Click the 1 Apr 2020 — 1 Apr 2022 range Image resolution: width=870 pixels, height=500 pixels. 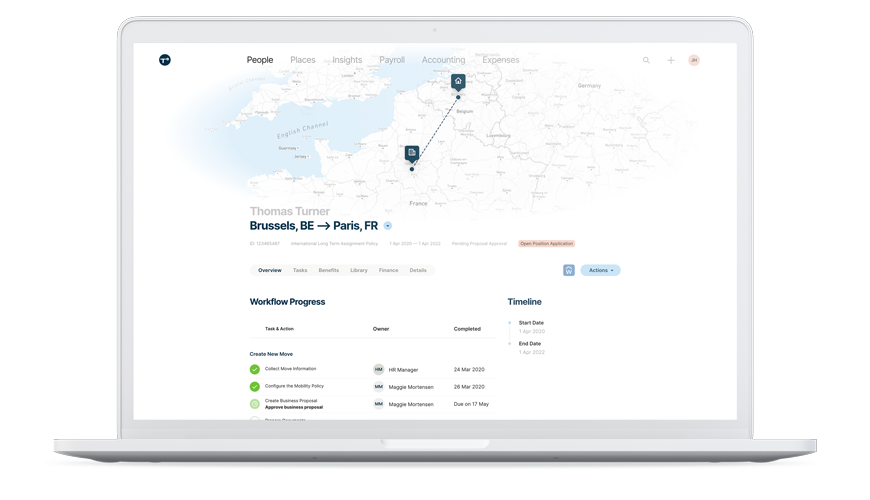(x=414, y=244)
